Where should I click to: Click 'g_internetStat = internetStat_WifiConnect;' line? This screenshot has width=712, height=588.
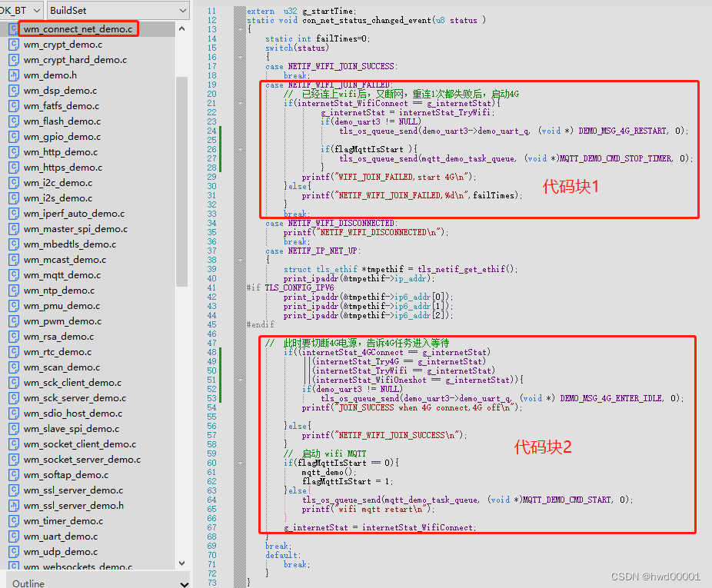coord(380,527)
